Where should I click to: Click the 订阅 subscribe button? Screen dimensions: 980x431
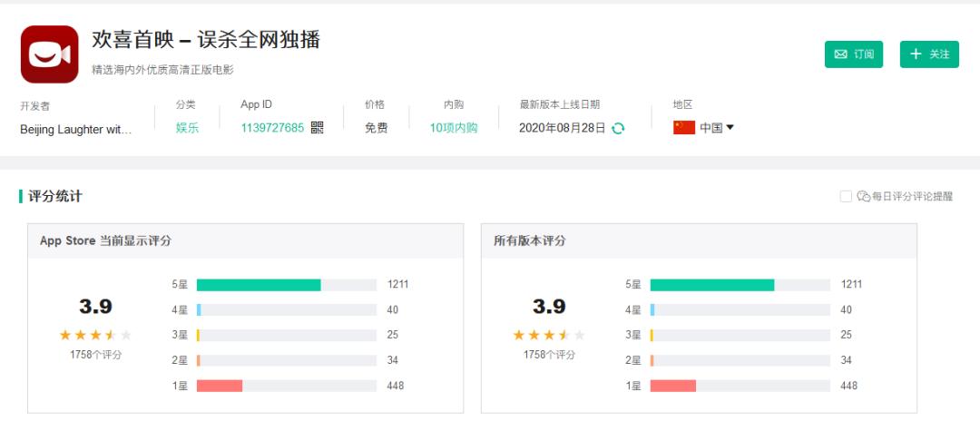[x=854, y=54]
